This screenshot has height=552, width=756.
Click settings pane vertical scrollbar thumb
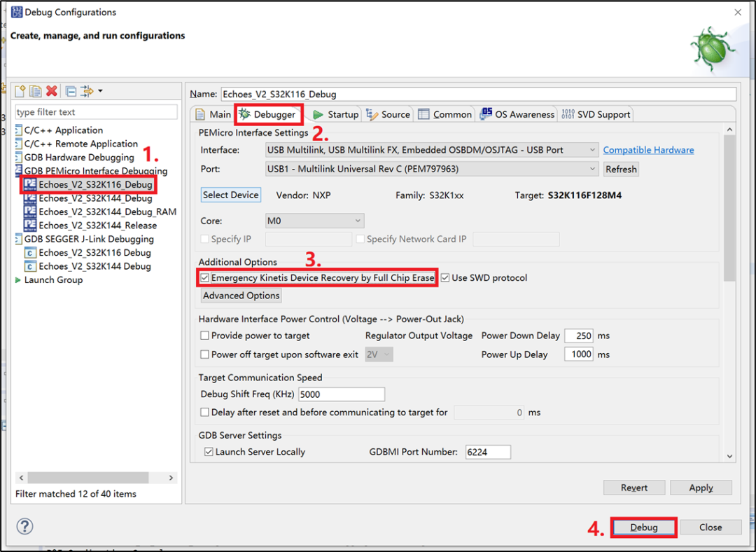pyautogui.click(x=729, y=207)
